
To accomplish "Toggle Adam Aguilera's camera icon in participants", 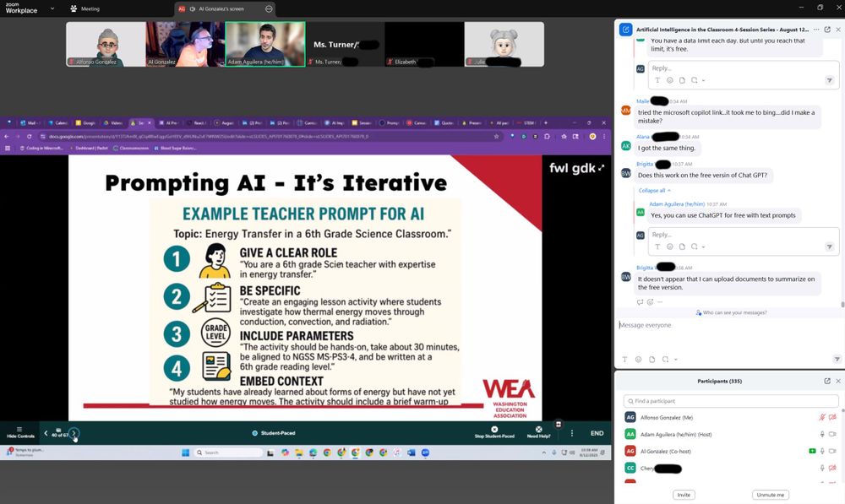I will click(x=832, y=434).
